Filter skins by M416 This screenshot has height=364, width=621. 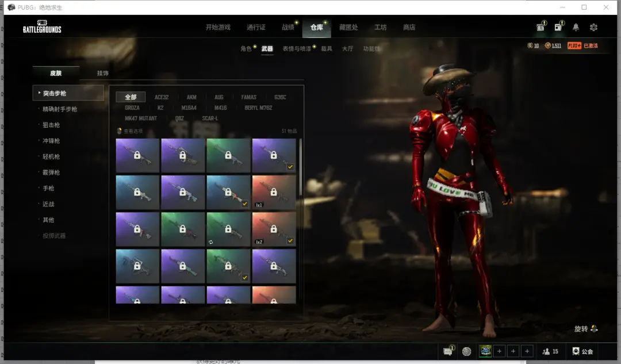[221, 108]
